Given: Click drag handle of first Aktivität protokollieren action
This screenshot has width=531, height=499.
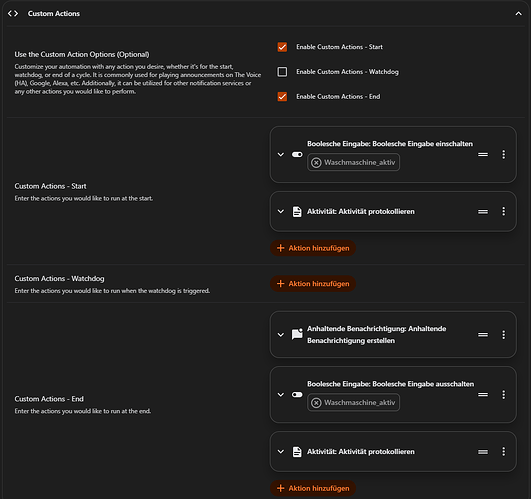Looking at the screenshot, I should click(483, 212).
